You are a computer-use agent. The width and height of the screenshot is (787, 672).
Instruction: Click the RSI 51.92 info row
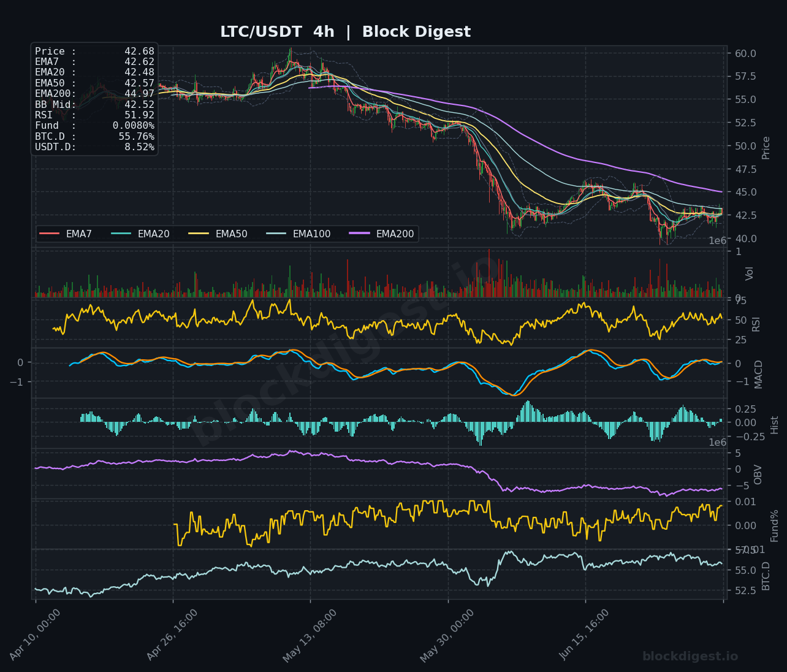[x=94, y=115]
